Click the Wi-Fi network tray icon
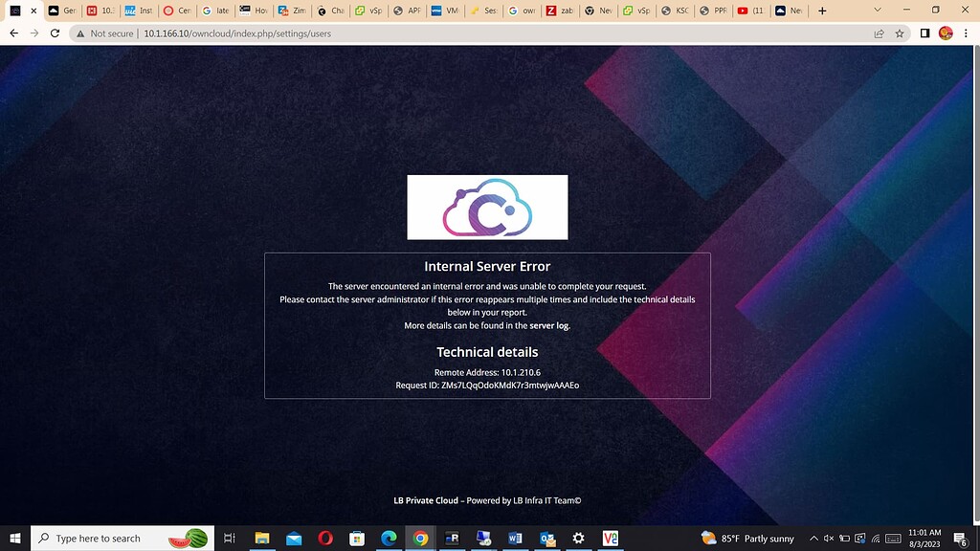This screenshot has height=551, width=980. (x=876, y=538)
